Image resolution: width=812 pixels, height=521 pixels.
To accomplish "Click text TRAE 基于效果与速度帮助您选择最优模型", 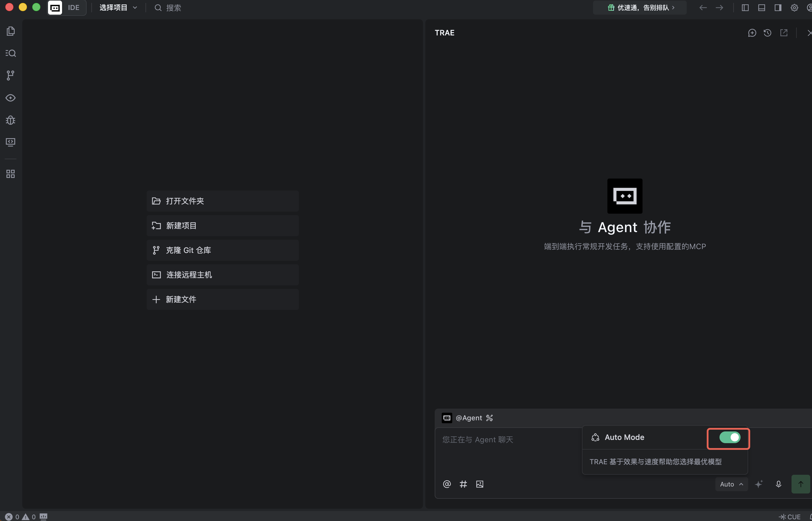I will (655, 462).
